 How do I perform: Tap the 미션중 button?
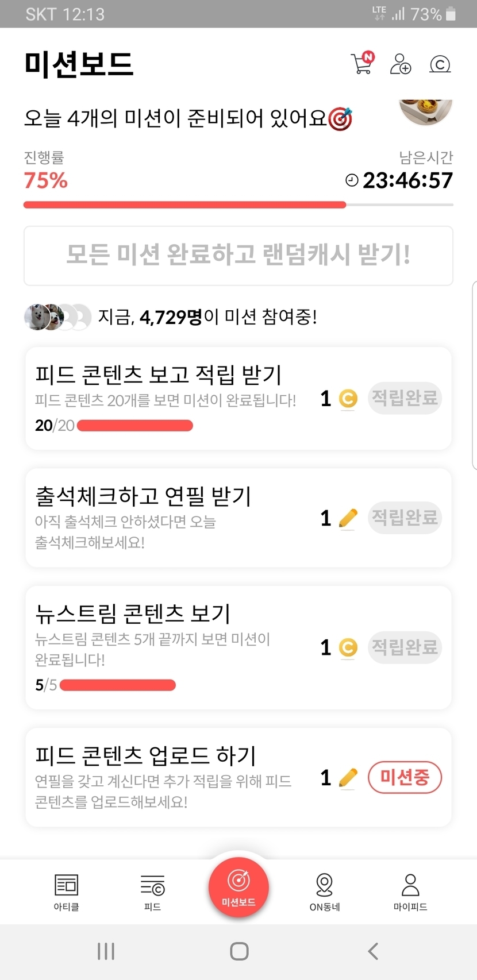pyautogui.click(x=405, y=778)
